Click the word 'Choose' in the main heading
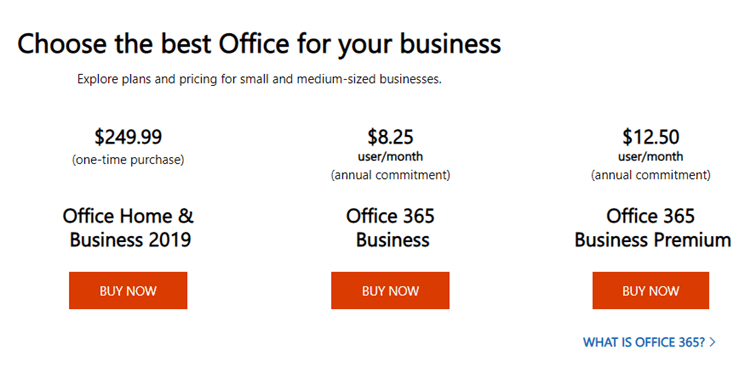750x366 pixels. pyautogui.click(x=62, y=44)
